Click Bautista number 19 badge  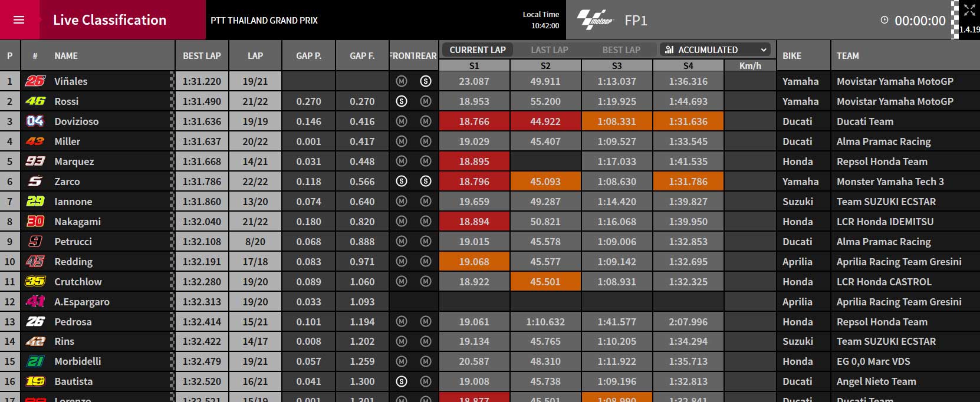(35, 381)
